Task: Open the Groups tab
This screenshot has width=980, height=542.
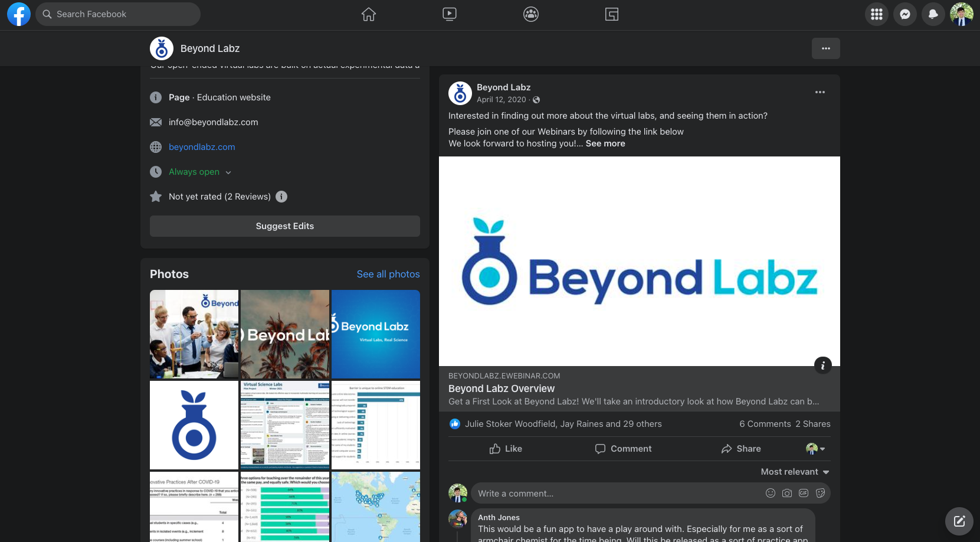Action: coord(531,14)
